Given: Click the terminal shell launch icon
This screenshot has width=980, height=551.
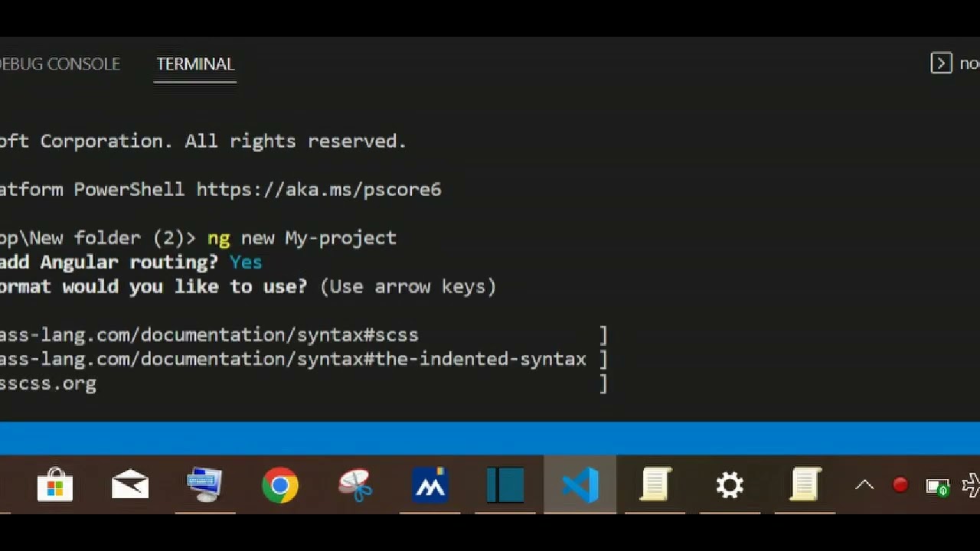Looking at the screenshot, I should 941,64.
